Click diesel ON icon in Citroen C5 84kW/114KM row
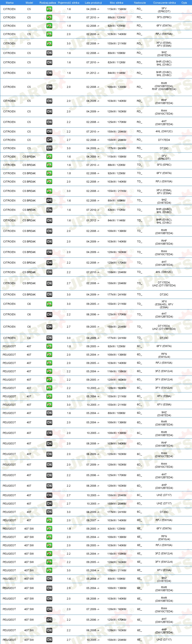 (49, 73)
